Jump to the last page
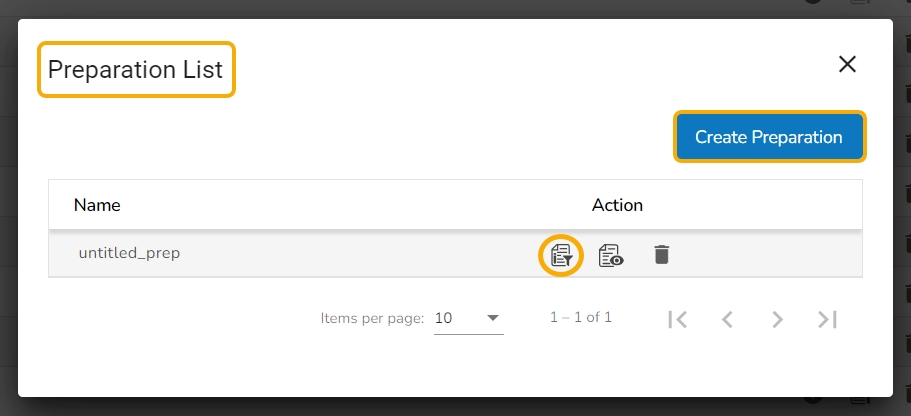Viewport: 911px width, 416px height. point(827,319)
